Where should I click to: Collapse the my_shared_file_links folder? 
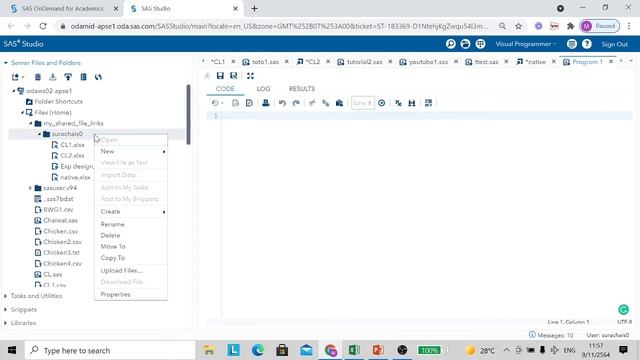[31, 123]
